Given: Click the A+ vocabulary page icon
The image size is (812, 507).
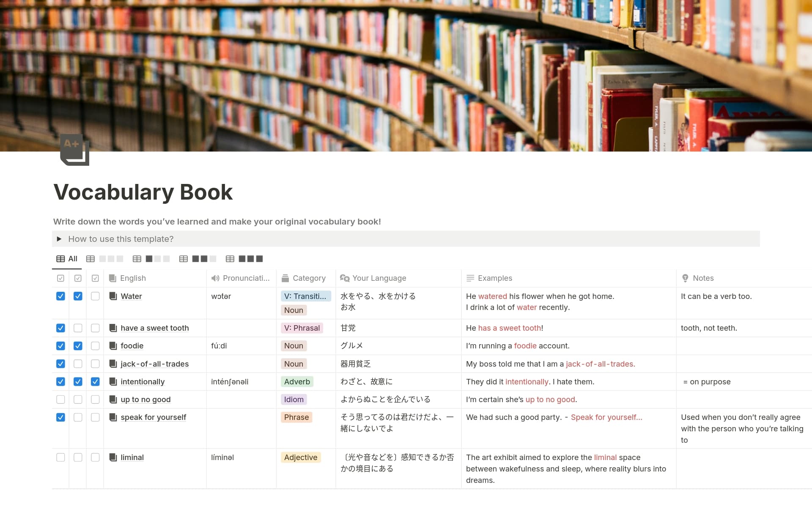Looking at the screenshot, I should coord(74,150).
